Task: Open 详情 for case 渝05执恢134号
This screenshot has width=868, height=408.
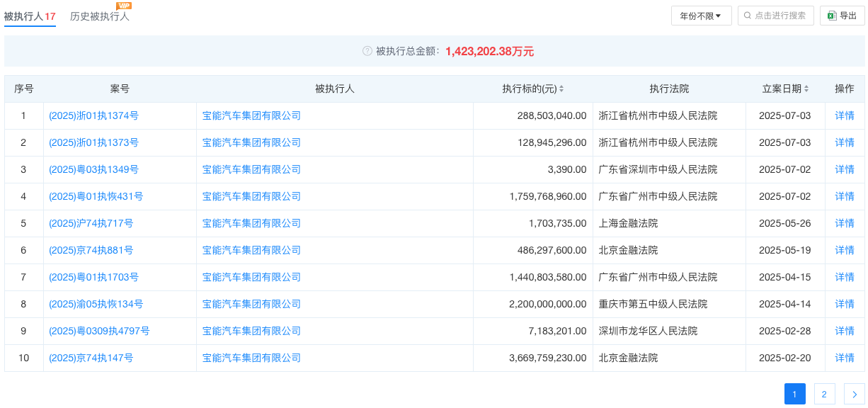Action: point(845,304)
